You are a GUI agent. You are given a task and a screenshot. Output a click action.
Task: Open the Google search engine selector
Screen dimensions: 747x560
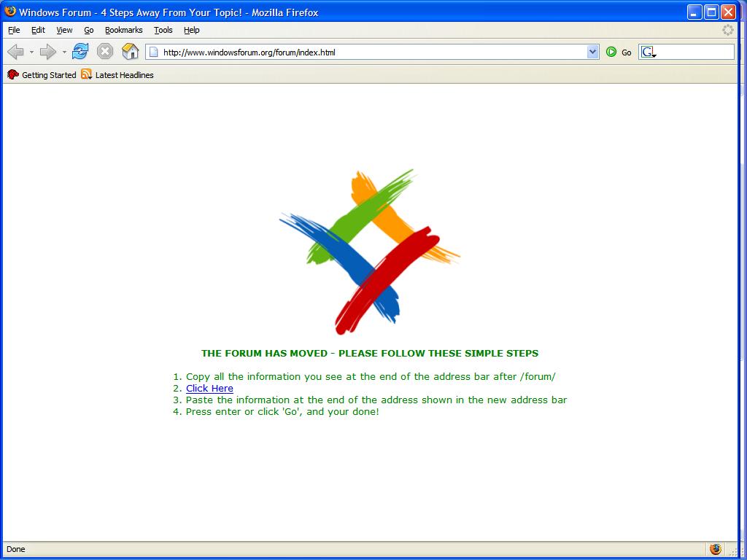(649, 52)
